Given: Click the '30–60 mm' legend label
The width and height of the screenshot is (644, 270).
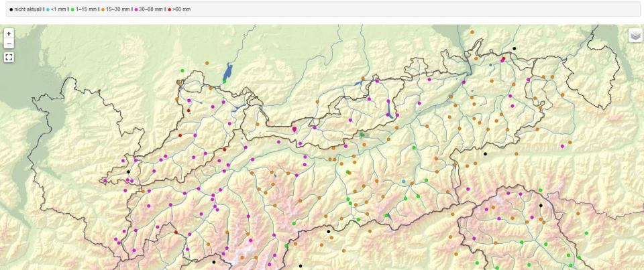Looking at the screenshot, I should (x=152, y=9).
